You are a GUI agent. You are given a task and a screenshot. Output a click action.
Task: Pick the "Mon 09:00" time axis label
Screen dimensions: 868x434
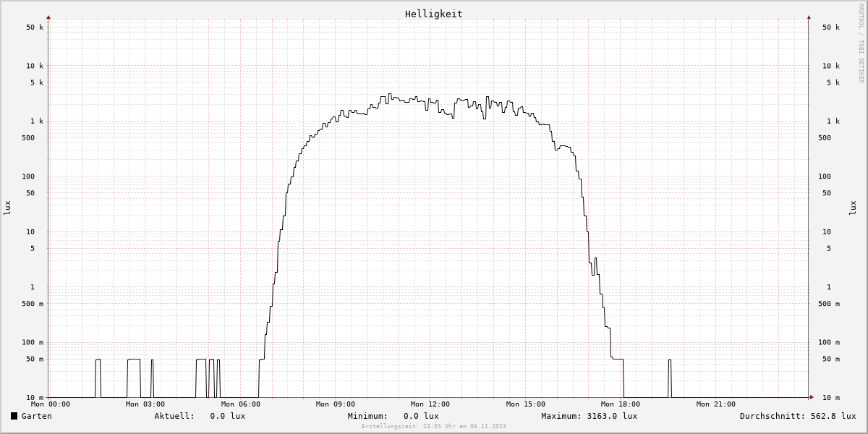(336, 404)
